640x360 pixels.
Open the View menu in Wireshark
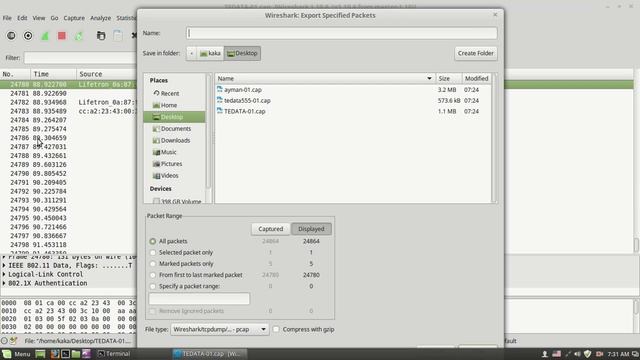(39, 18)
